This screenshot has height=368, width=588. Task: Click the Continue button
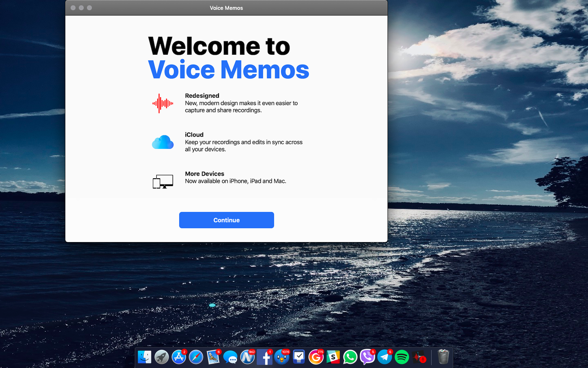click(226, 220)
